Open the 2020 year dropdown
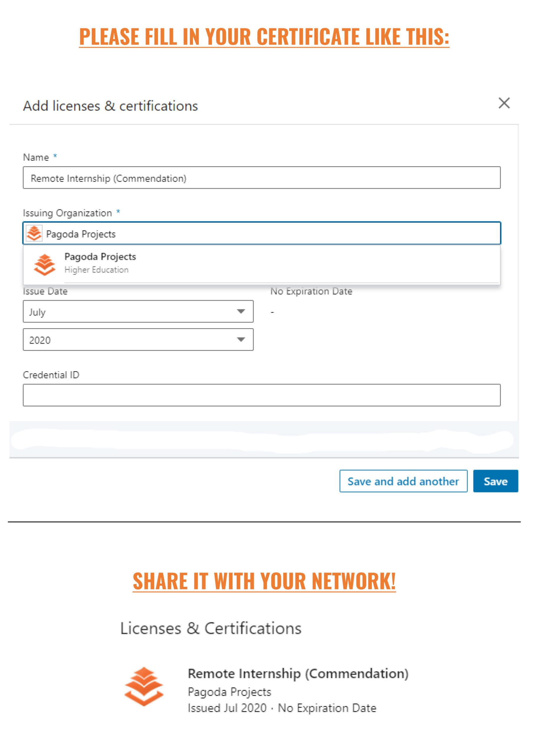This screenshot has height=756, width=538. coord(138,339)
